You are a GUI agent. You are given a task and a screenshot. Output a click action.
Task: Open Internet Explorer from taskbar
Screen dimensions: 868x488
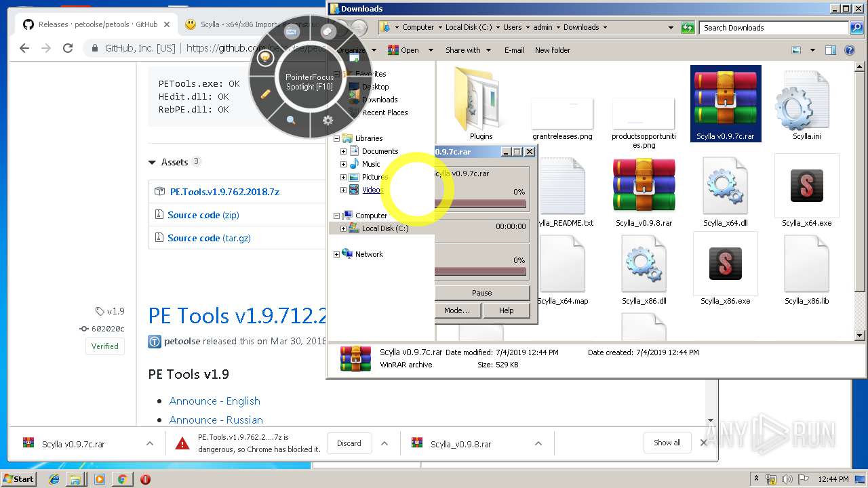point(54,479)
